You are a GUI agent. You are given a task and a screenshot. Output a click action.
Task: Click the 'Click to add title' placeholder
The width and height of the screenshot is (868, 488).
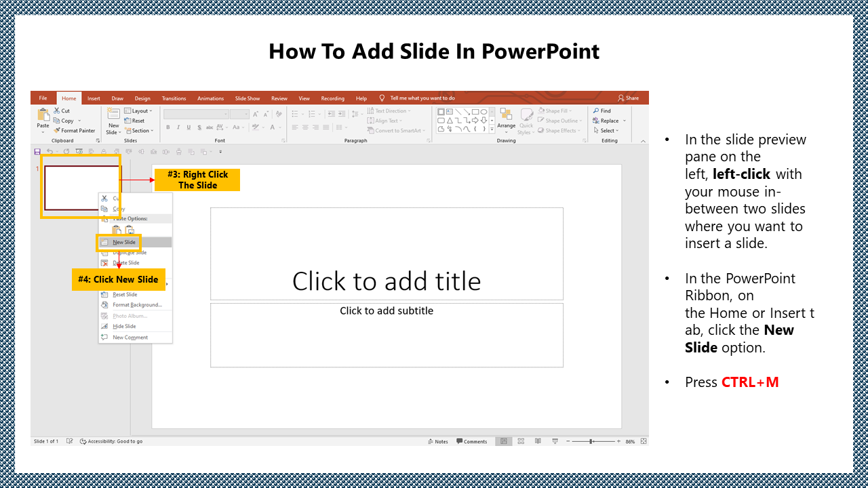click(x=387, y=253)
